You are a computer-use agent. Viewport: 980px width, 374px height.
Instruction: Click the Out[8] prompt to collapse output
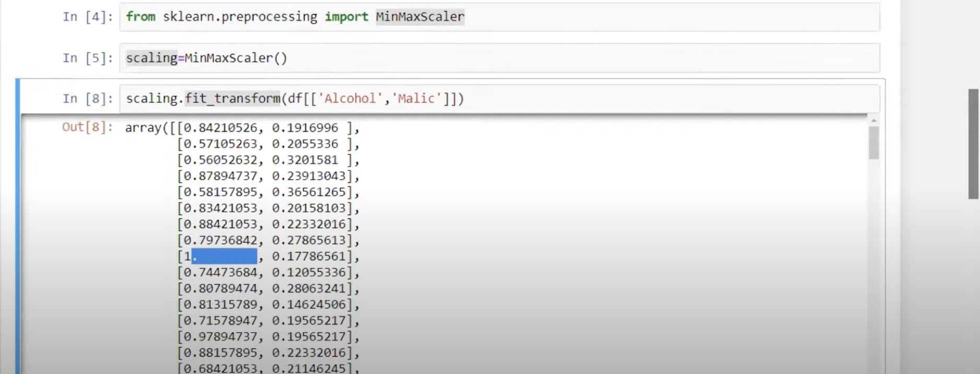87,127
